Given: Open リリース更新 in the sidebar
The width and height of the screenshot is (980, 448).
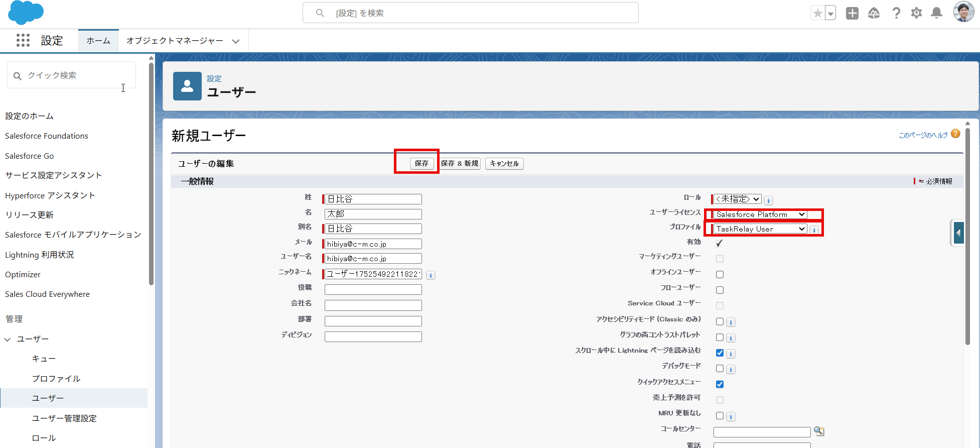Looking at the screenshot, I should (x=29, y=215).
